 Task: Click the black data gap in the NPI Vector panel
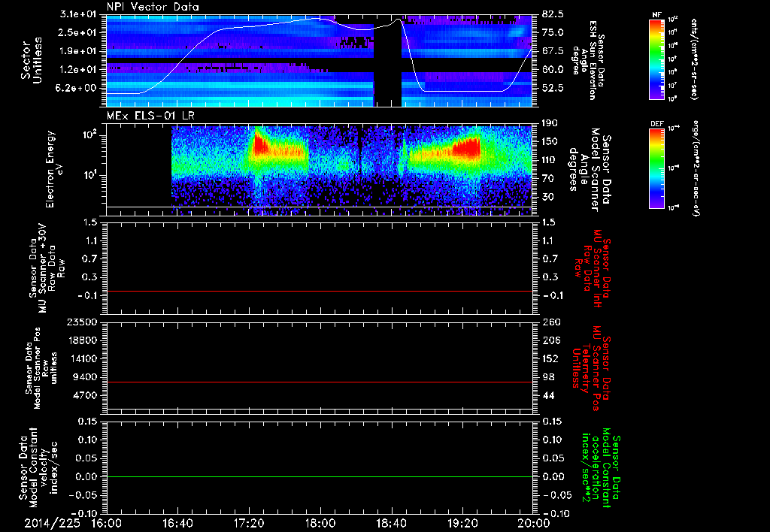click(x=387, y=66)
